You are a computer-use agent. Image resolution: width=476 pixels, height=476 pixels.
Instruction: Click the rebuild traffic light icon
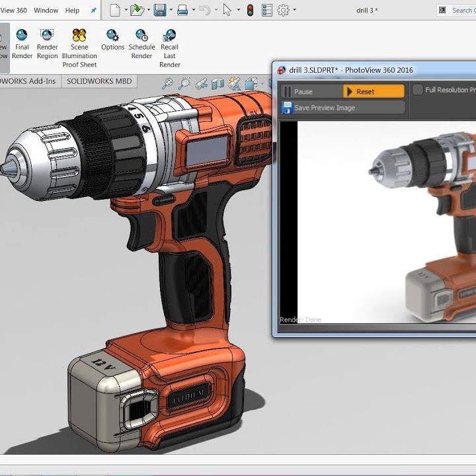(250, 10)
